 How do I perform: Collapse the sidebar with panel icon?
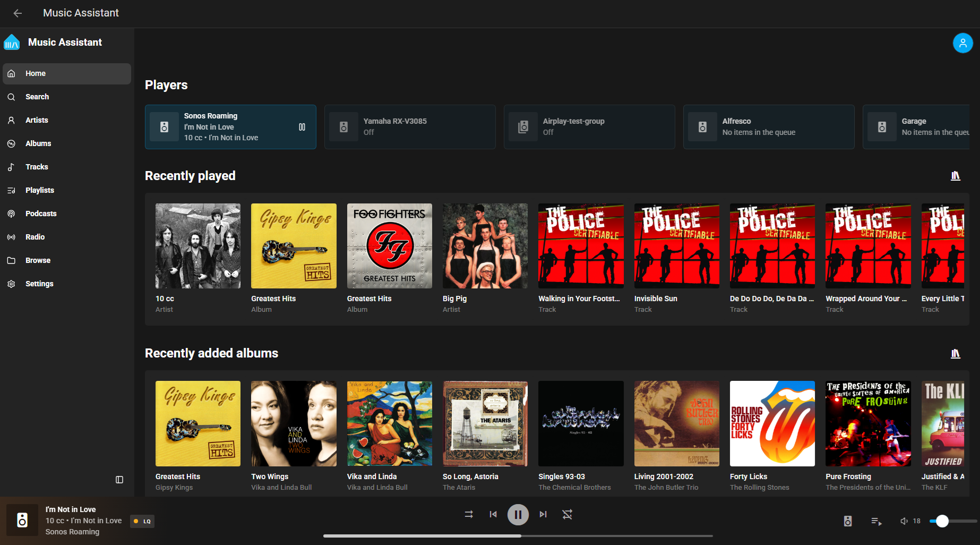119,480
